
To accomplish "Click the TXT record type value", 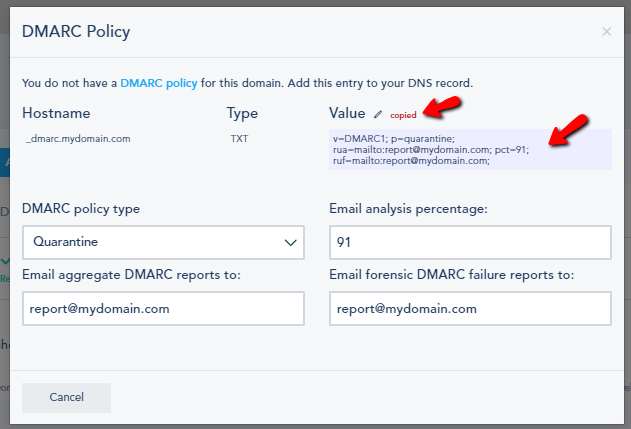I will pos(238,139).
